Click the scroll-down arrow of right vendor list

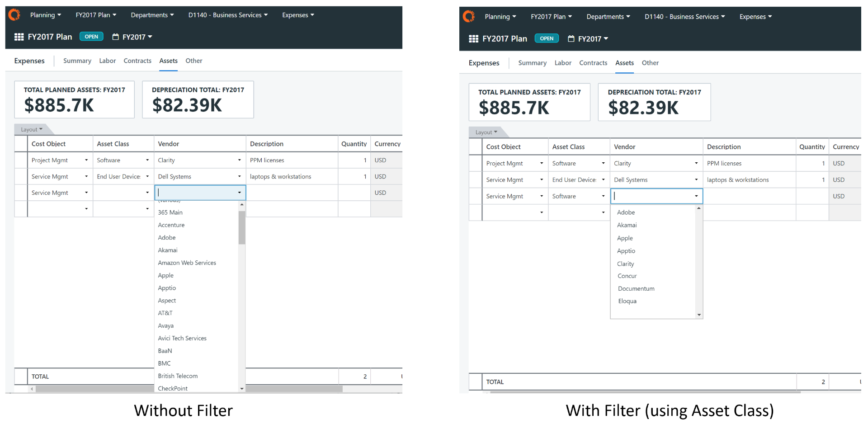coord(699,315)
